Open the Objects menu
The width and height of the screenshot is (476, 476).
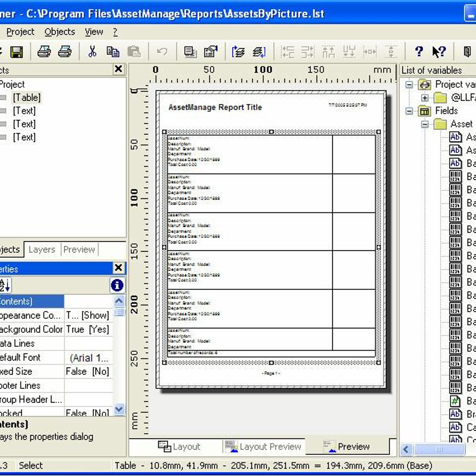(x=59, y=32)
